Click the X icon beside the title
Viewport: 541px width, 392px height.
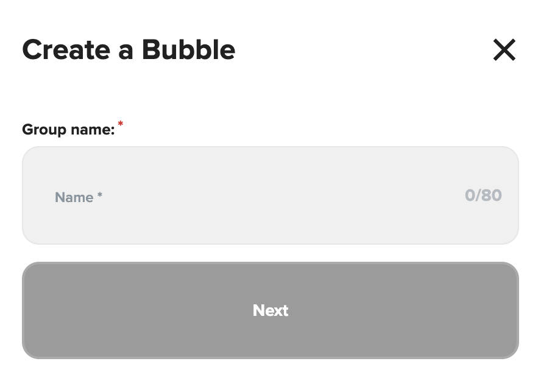click(504, 50)
